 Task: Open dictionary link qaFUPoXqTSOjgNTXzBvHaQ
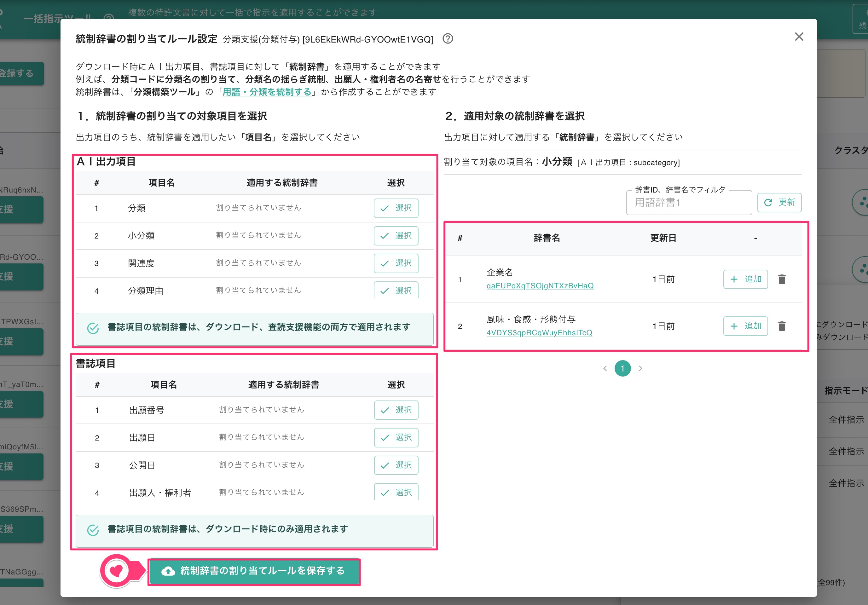pyautogui.click(x=540, y=286)
